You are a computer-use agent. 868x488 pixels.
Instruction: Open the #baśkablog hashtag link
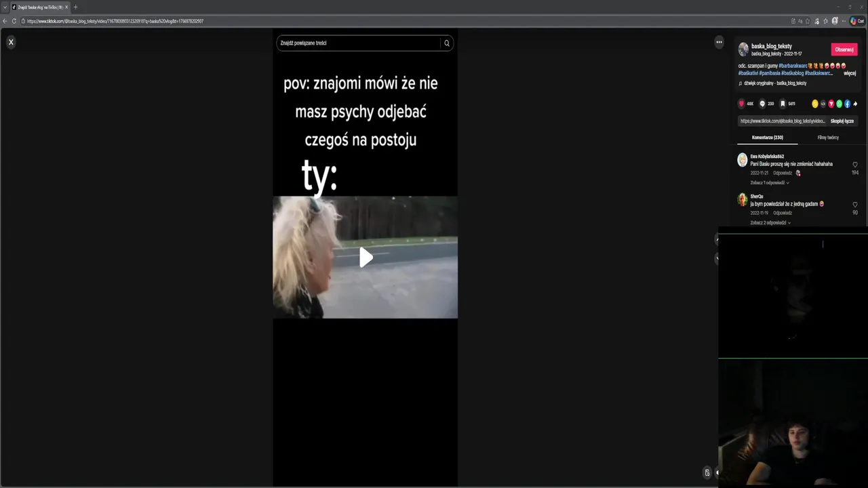click(793, 73)
